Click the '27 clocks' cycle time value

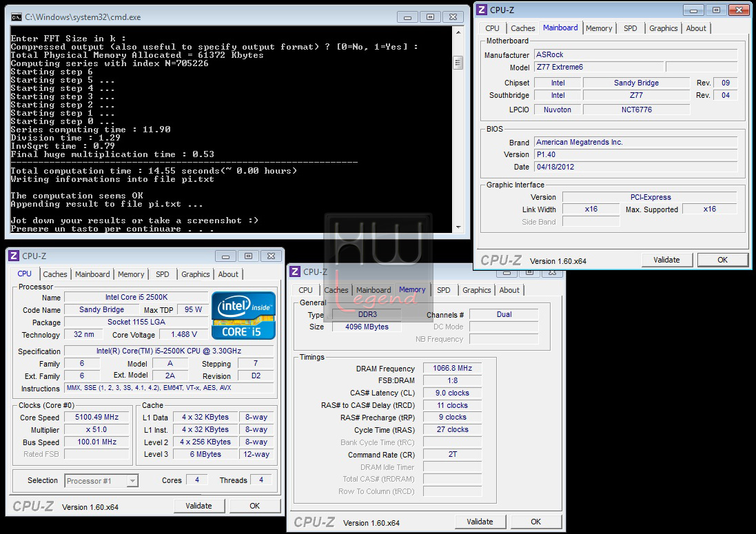coord(452,429)
